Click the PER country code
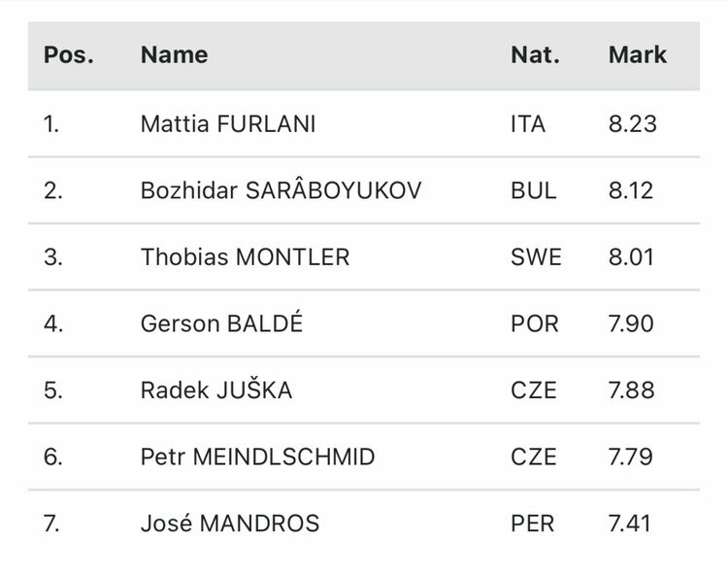728x575 pixels. [532, 524]
